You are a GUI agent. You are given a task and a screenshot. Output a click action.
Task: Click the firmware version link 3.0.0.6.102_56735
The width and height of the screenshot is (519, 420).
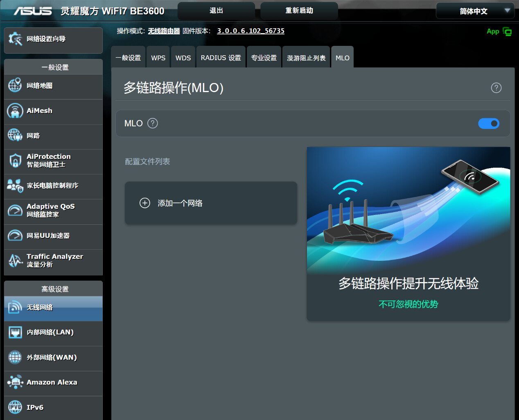pos(250,31)
